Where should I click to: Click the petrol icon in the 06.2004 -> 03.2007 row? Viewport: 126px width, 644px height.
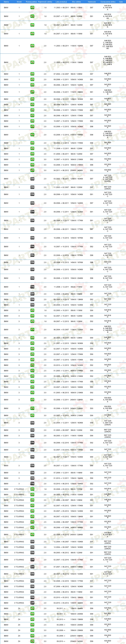32,330
